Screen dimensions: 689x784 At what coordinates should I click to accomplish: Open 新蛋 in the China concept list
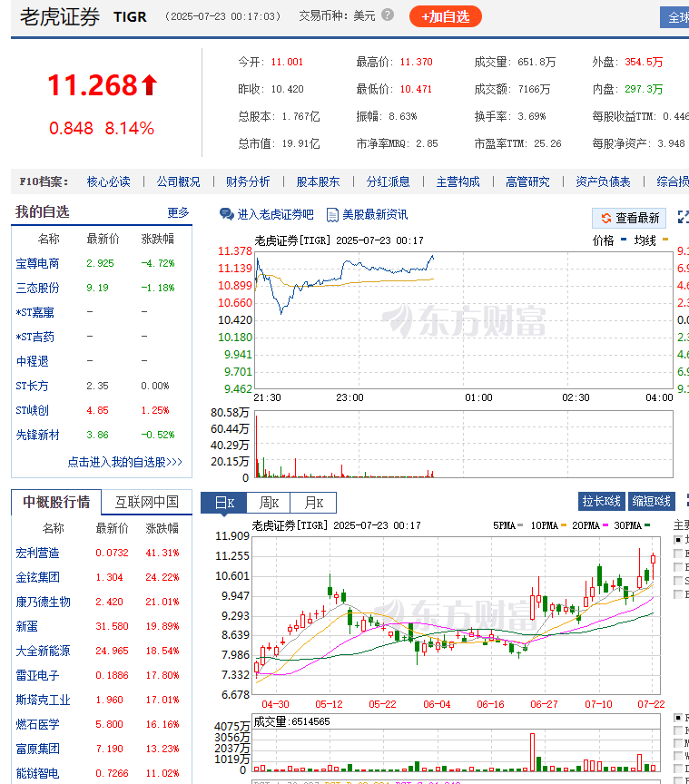coord(26,626)
